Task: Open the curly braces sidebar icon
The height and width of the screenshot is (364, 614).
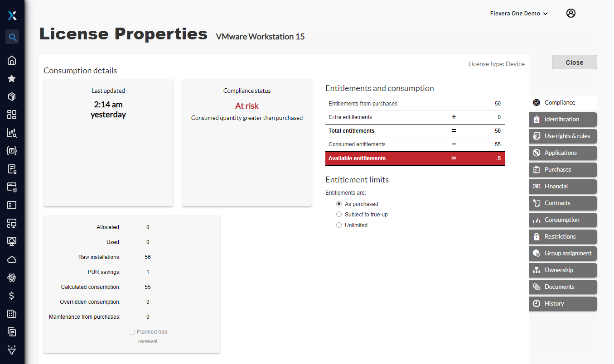Action: click(12, 151)
